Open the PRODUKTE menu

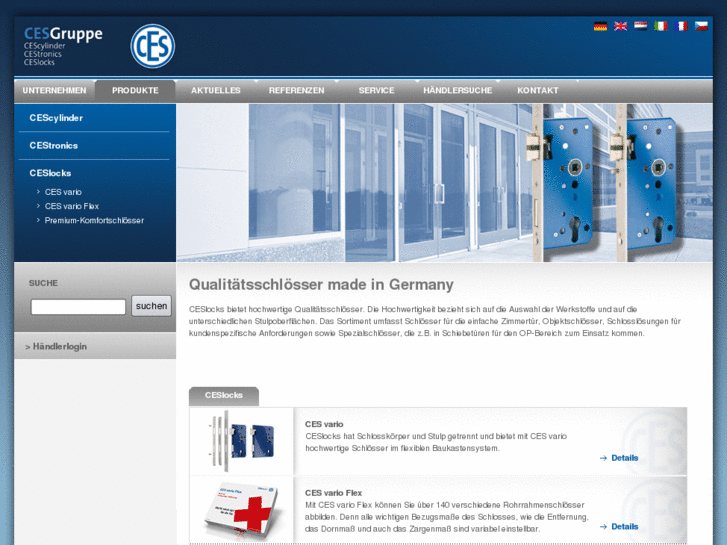tap(135, 91)
